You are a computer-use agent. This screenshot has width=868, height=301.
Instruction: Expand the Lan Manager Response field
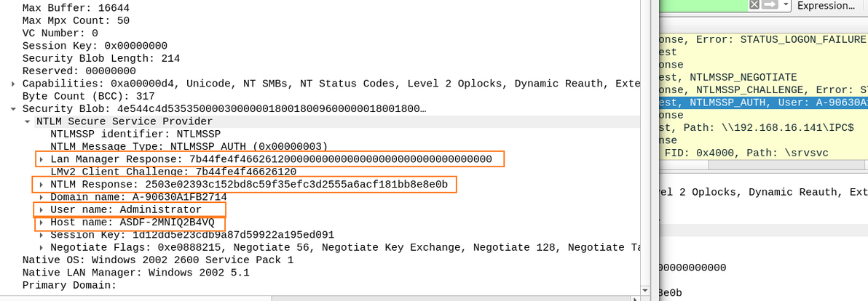(x=41, y=159)
